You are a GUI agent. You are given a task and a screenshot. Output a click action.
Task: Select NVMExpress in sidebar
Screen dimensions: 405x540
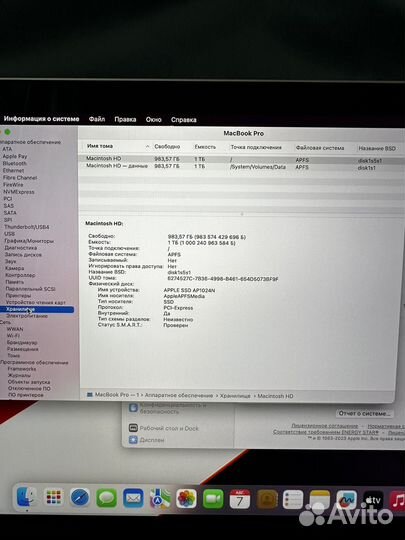[x=19, y=192]
